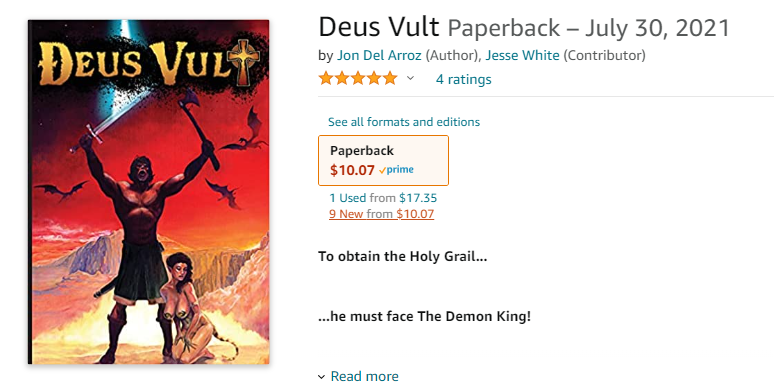
Task: Click the Deus Vult book cover image
Action: click(x=149, y=192)
